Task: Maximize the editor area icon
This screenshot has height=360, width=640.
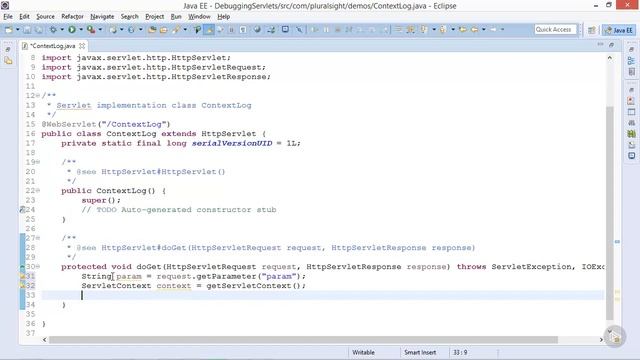Action: [x=611, y=44]
